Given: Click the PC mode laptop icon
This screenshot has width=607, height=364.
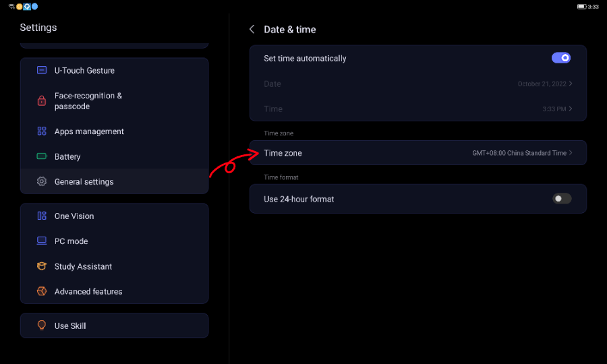Looking at the screenshot, I should (42, 241).
